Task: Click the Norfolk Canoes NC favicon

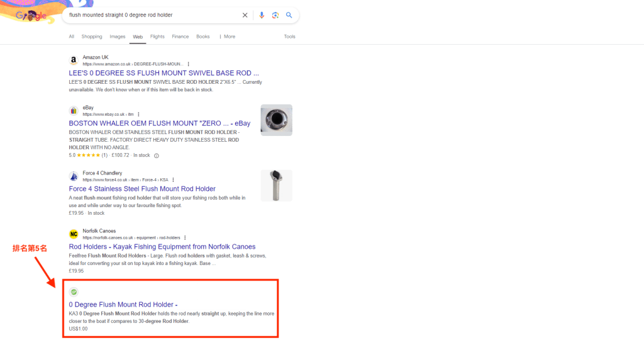Action: click(x=74, y=234)
